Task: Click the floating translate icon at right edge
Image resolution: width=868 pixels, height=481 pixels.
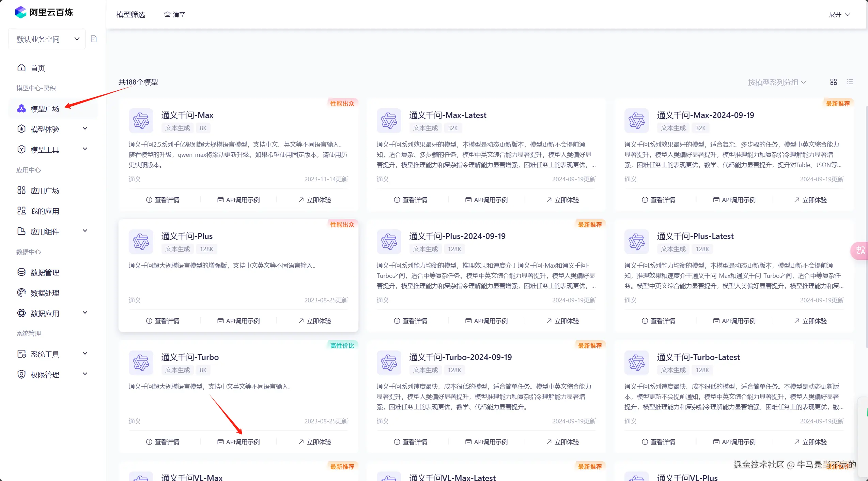Action: coord(860,251)
